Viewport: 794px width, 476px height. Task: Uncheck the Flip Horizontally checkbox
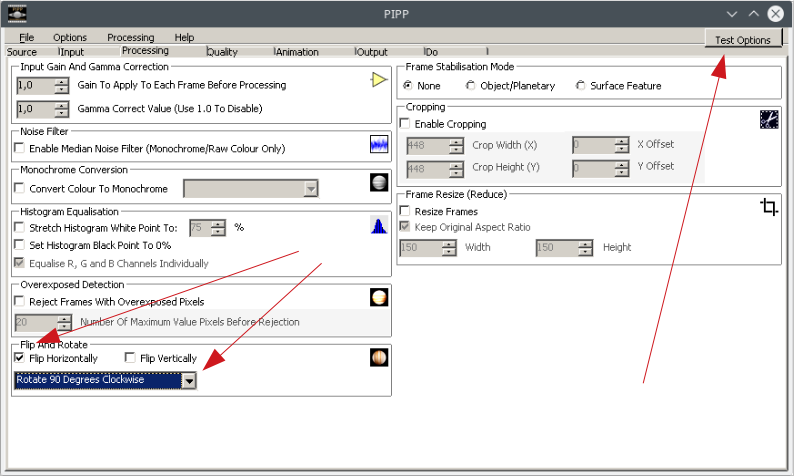pos(21,358)
